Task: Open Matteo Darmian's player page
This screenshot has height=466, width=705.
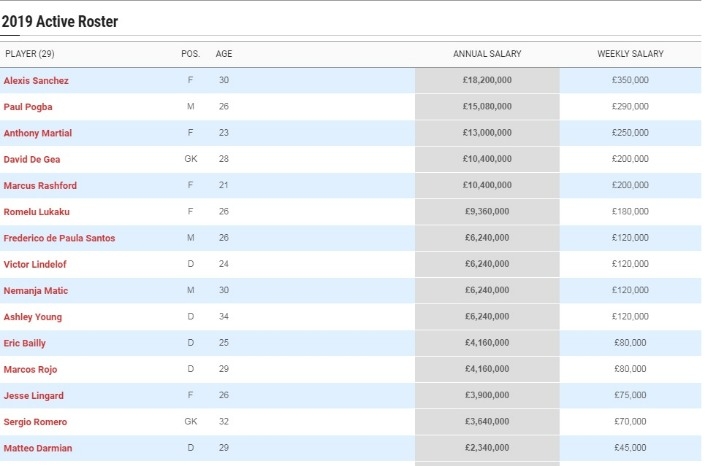Action: (x=38, y=448)
